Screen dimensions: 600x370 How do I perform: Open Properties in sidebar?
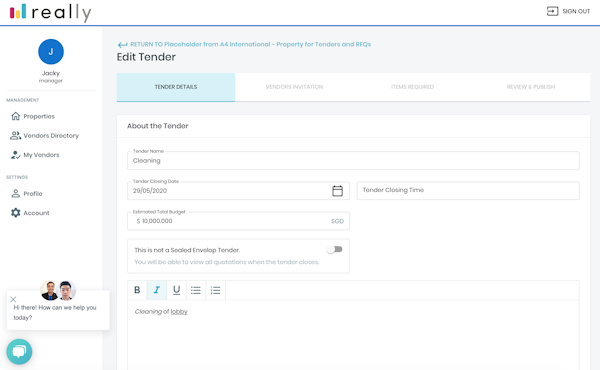(x=39, y=116)
